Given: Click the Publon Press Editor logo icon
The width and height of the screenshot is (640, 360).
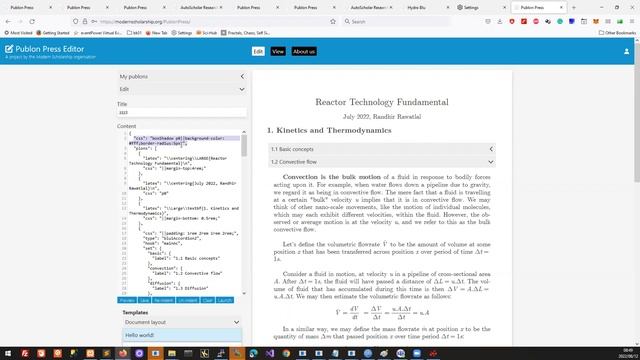Looking at the screenshot, I should coord(9,49).
